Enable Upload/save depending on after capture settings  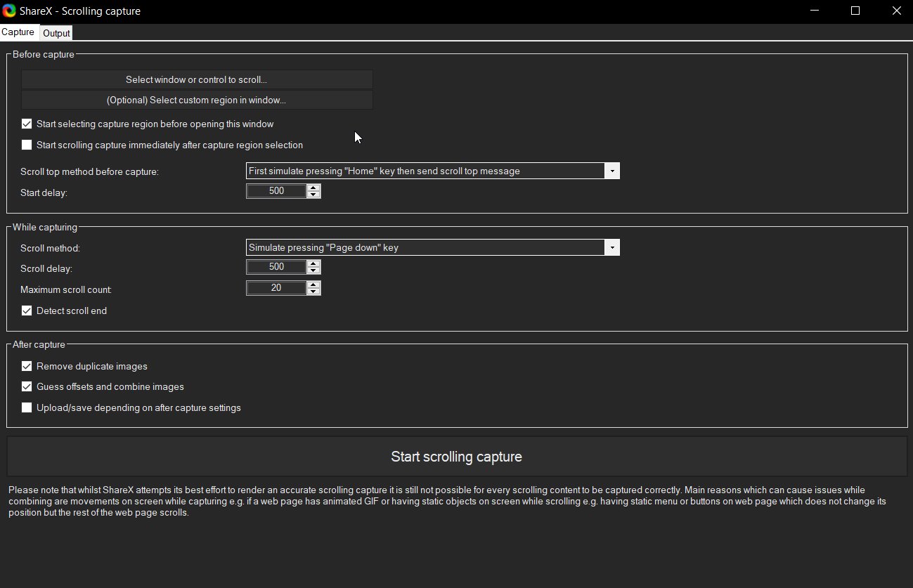pos(27,408)
